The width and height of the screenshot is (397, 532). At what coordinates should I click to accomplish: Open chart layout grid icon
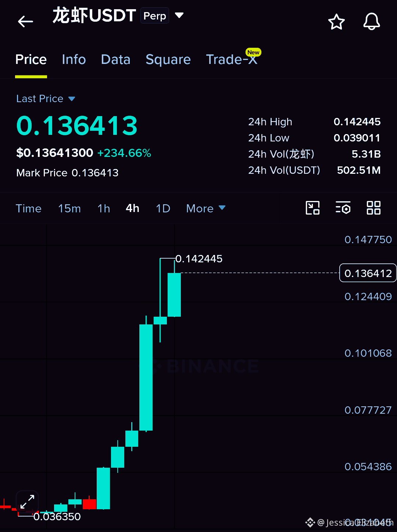tap(373, 208)
